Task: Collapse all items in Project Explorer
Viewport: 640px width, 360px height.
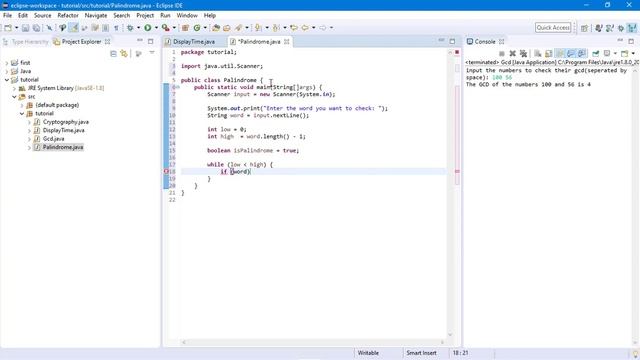Action: (113, 53)
